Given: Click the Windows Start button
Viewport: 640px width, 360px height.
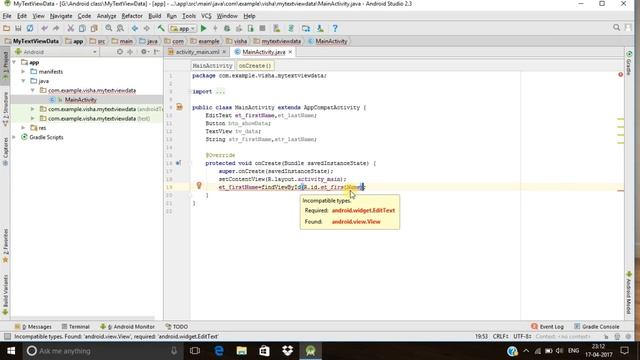Looking at the screenshot, I should 11,351.
